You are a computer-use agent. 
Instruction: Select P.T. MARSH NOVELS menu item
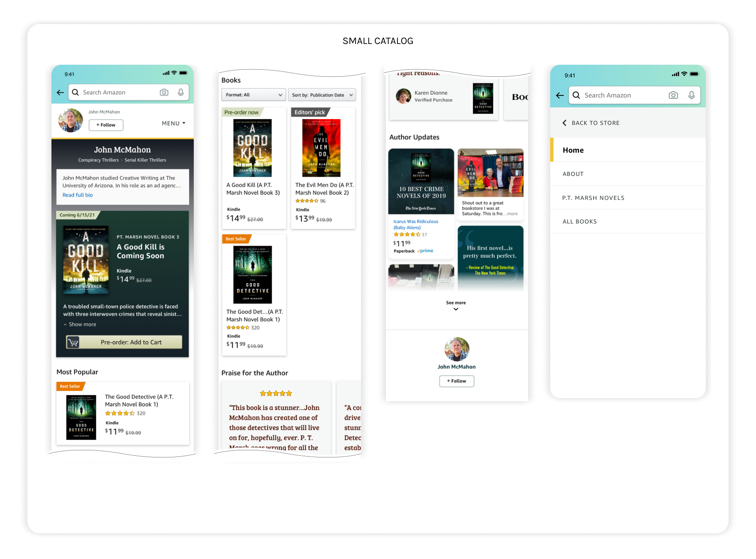(x=628, y=198)
